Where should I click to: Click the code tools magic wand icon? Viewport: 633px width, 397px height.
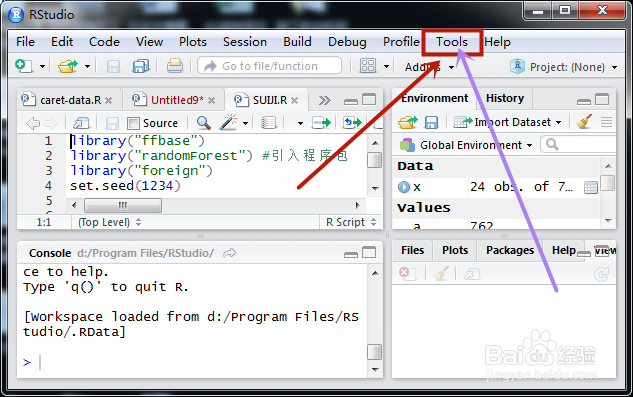tap(228, 122)
